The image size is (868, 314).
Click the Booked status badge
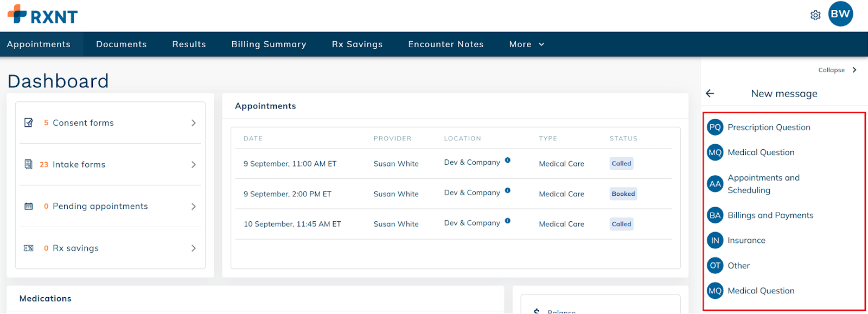tap(623, 194)
